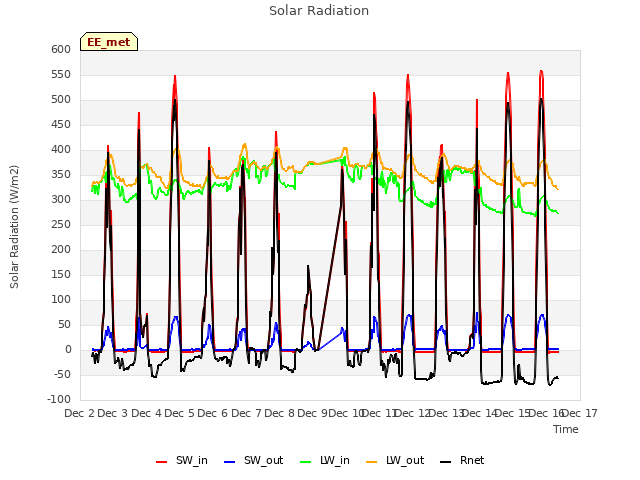
Task: Click the '300' y-axis tick label
Action: pos(61,200)
